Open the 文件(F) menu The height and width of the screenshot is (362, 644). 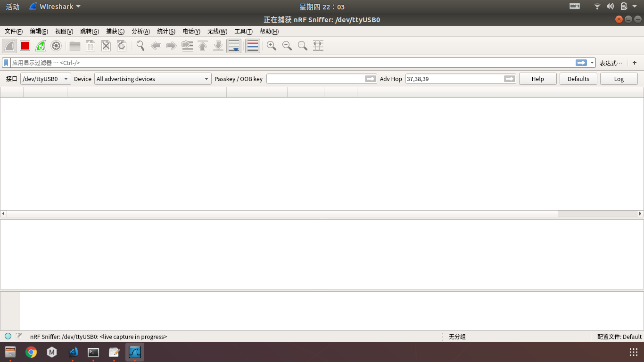click(14, 31)
